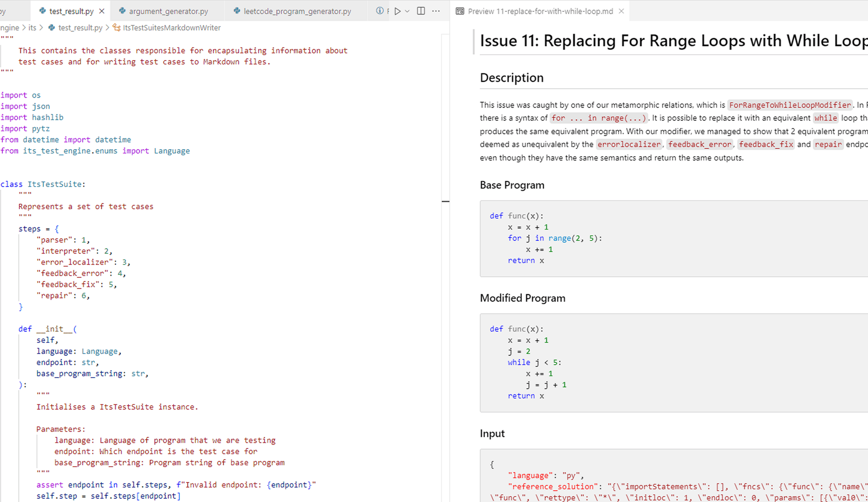Click the '"language": "py",' line in Input block
Image resolution: width=868 pixels, height=502 pixels.
(546, 475)
